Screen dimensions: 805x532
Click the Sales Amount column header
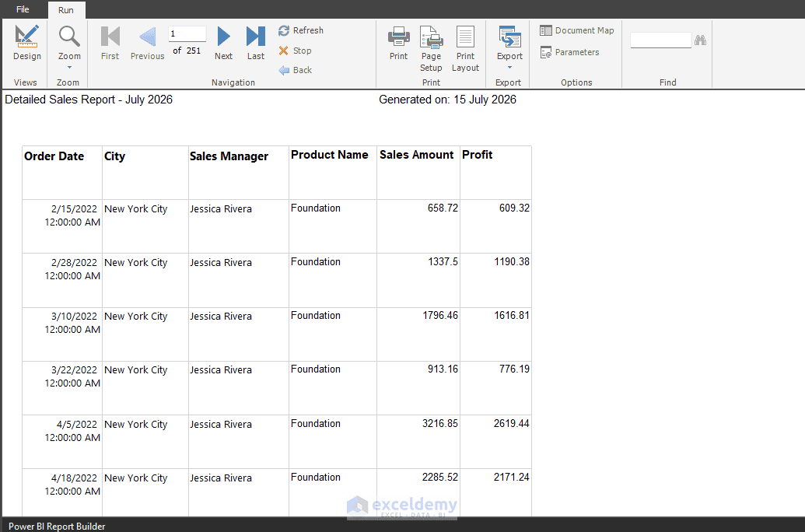pos(418,173)
